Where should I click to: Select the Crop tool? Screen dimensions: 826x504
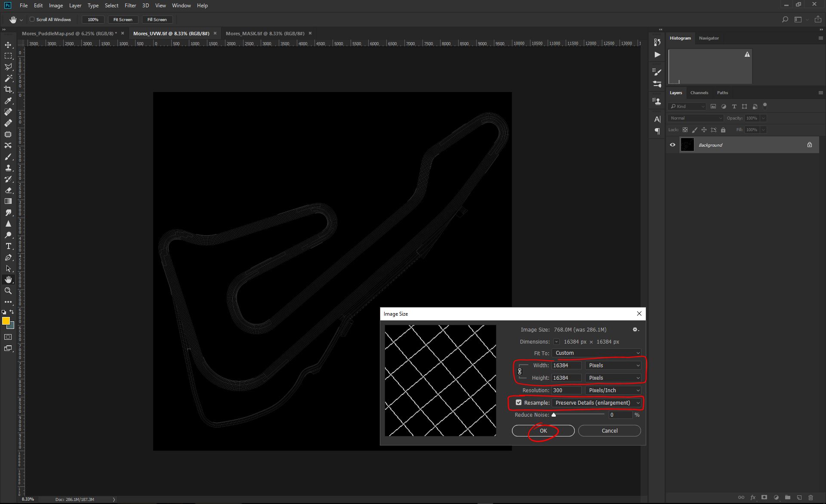pyautogui.click(x=8, y=89)
